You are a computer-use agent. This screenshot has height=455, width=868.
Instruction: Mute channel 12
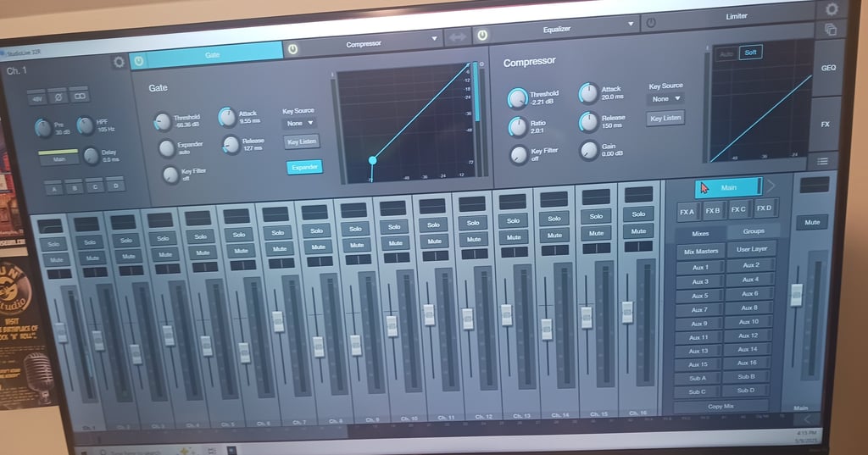click(x=473, y=240)
